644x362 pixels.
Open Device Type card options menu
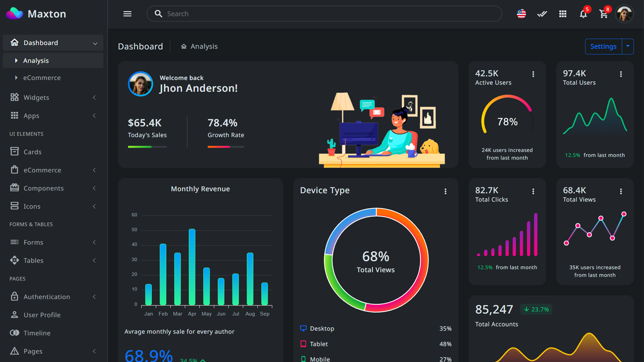click(445, 191)
